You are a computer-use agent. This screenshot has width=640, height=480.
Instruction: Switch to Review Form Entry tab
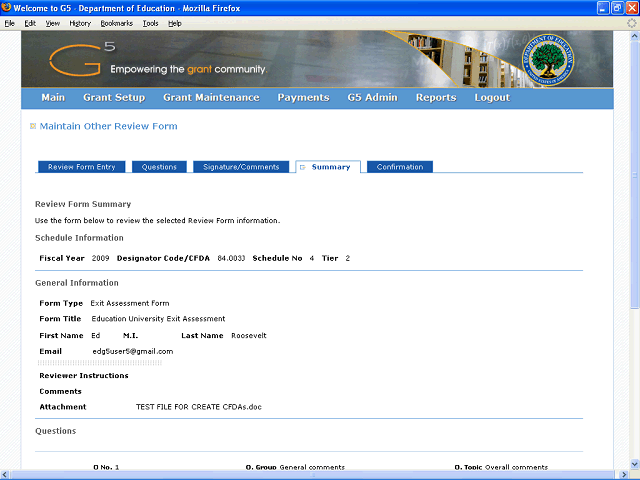(x=82, y=167)
